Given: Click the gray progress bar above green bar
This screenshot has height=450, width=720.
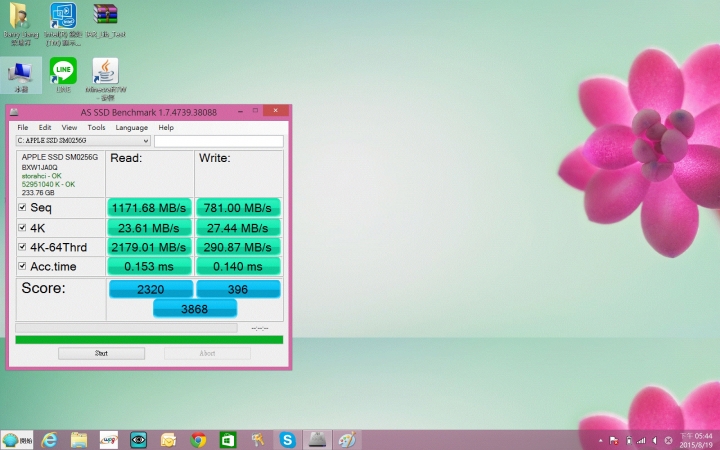Looking at the screenshot, I should tap(126, 328).
